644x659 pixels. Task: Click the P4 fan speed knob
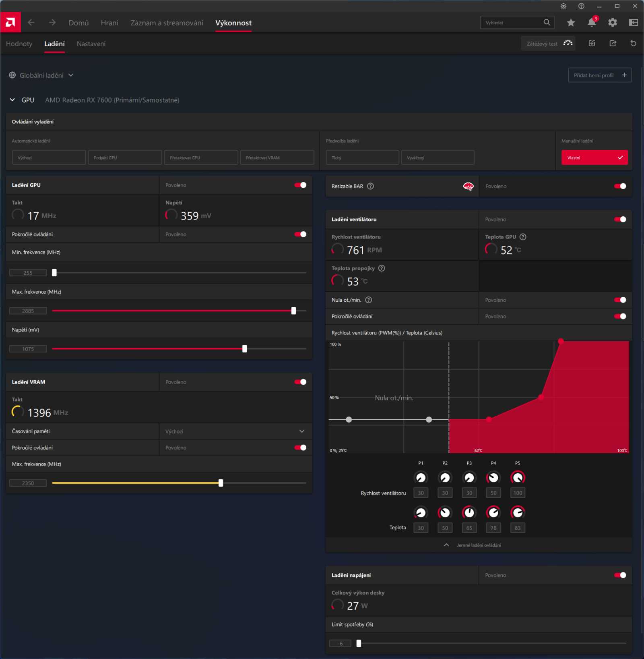click(x=493, y=478)
